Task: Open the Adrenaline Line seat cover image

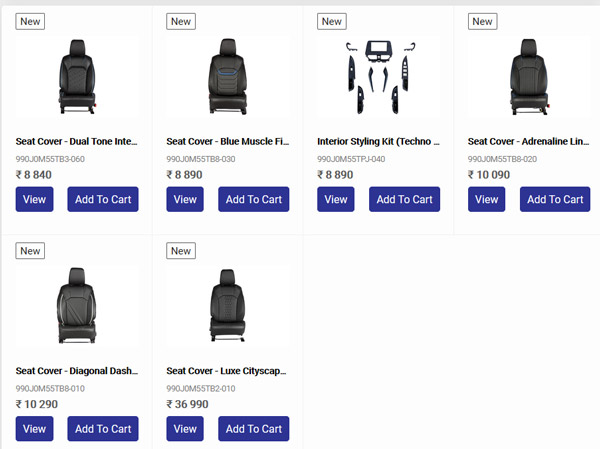Action: (x=528, y=78)
